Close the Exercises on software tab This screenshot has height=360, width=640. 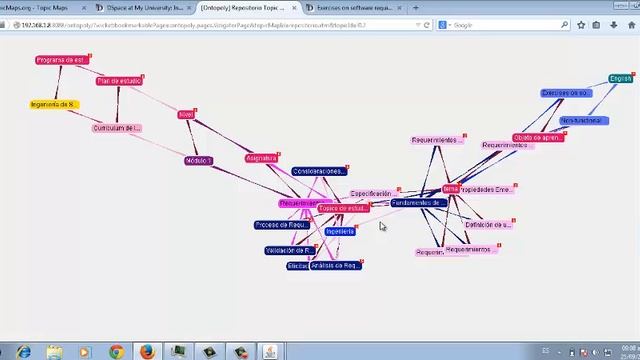coord(399,8)
